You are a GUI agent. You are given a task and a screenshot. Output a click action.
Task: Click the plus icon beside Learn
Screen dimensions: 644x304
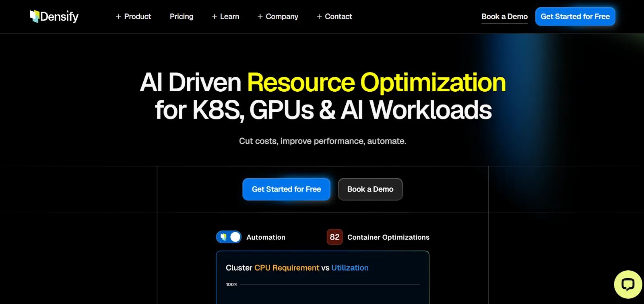pyautogui.click(x=215, y=16)
